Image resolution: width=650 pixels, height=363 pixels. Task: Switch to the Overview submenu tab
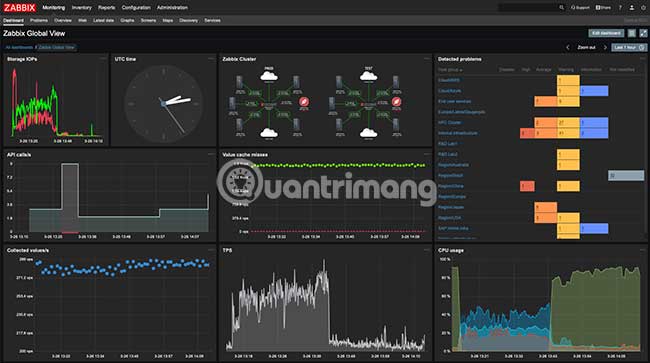(x=63, y=20)
